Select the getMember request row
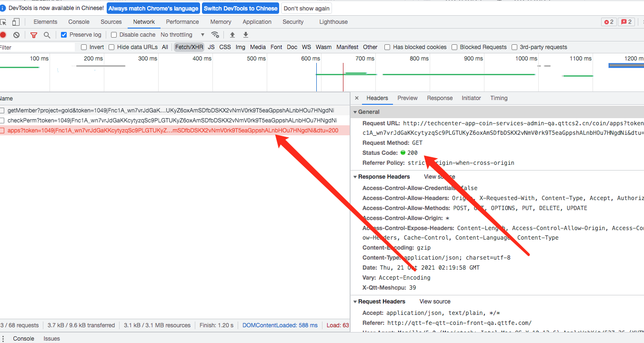 point(175,111)
